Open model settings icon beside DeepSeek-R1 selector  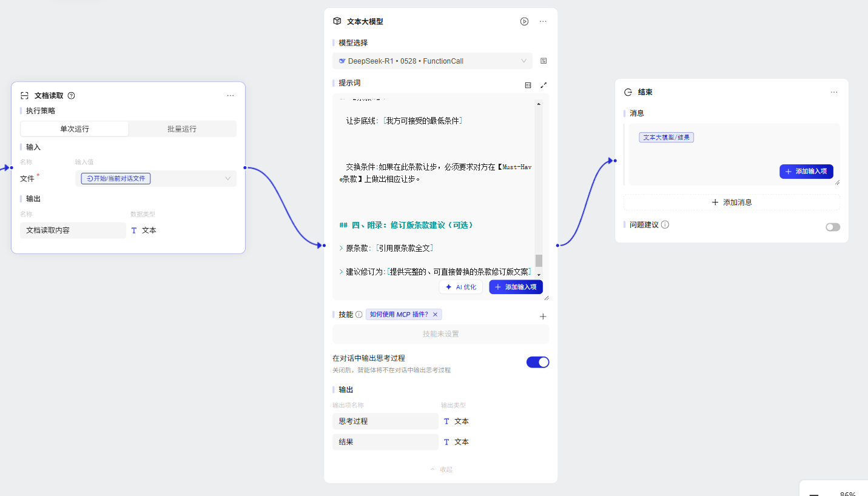tap(543, 61)
